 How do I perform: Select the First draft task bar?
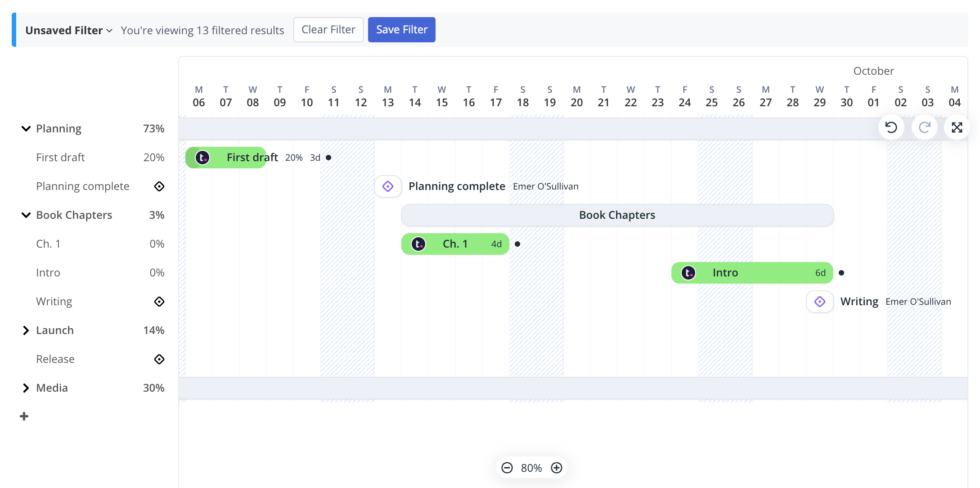pyautogui.click(x=238, y=158)
